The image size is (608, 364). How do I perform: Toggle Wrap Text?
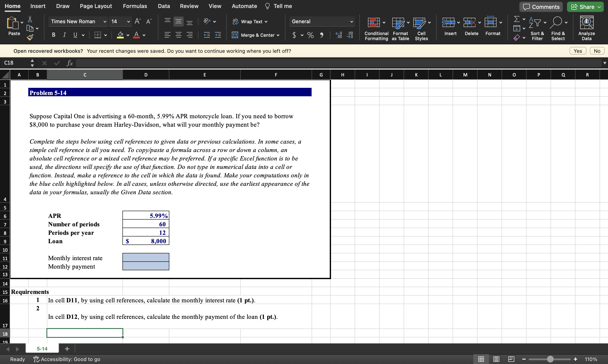[250, 22]
